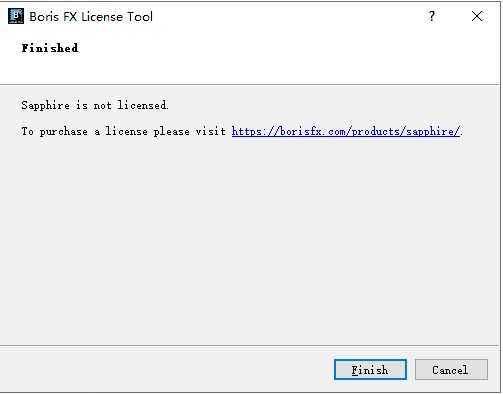Click the empty gray wizard page area
Image resolution: width=503 pixels, height=394 pixels.
(250, 240)
